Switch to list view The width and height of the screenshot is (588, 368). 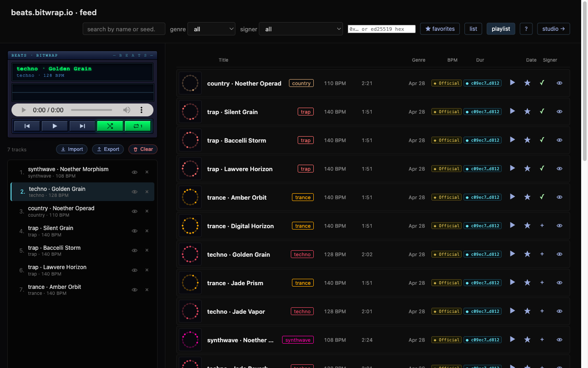pos(473,29)
